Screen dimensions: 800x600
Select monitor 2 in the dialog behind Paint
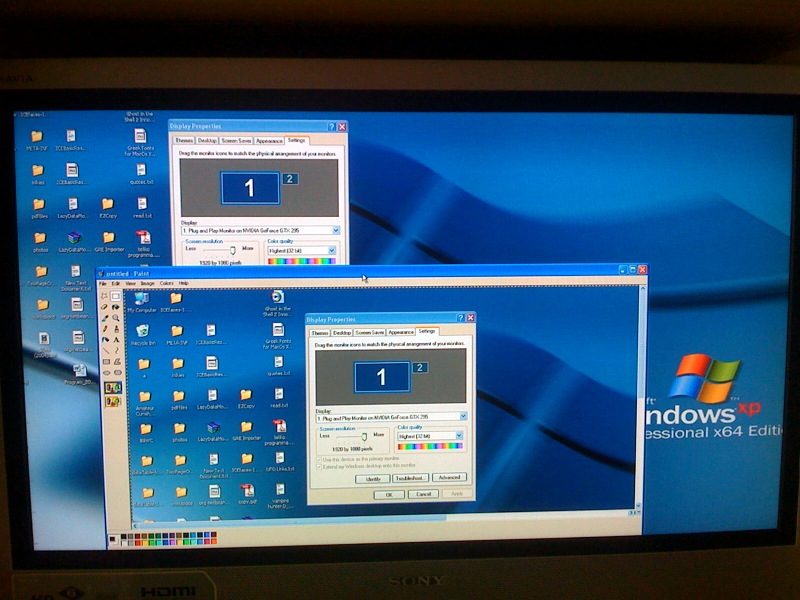(290, 179)
